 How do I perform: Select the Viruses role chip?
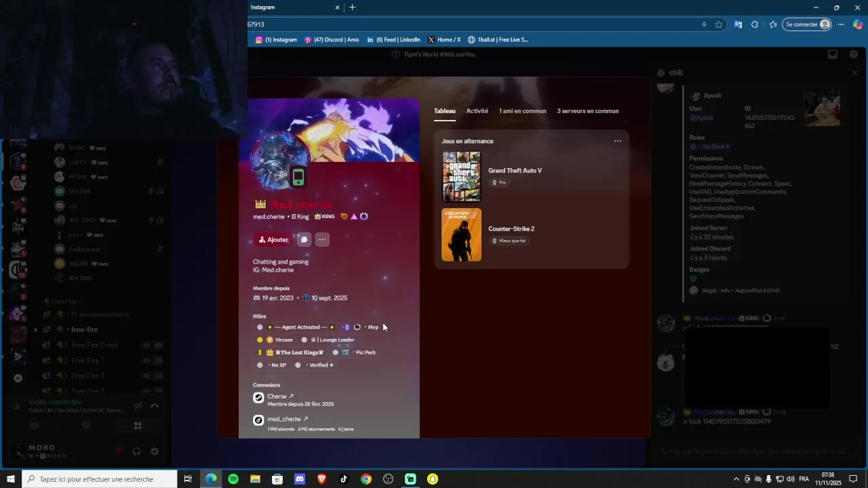pos(275,340)
